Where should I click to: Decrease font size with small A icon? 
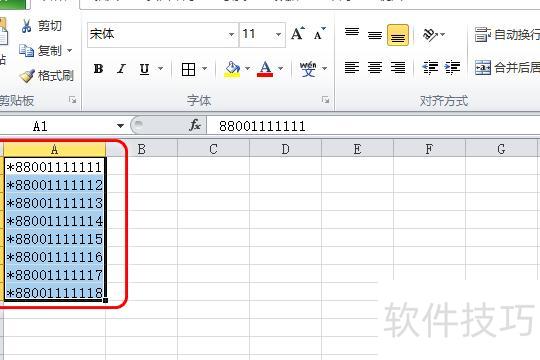(319, 34)
